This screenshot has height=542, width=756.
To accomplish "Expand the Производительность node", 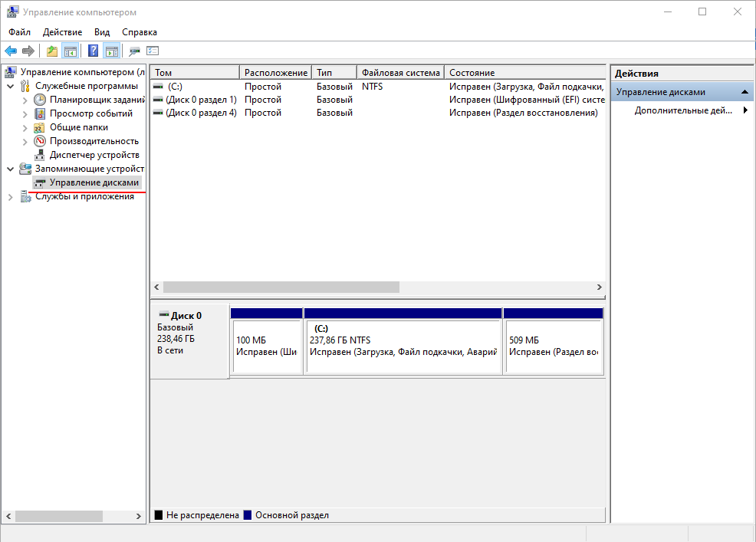I will coord(25,142).
